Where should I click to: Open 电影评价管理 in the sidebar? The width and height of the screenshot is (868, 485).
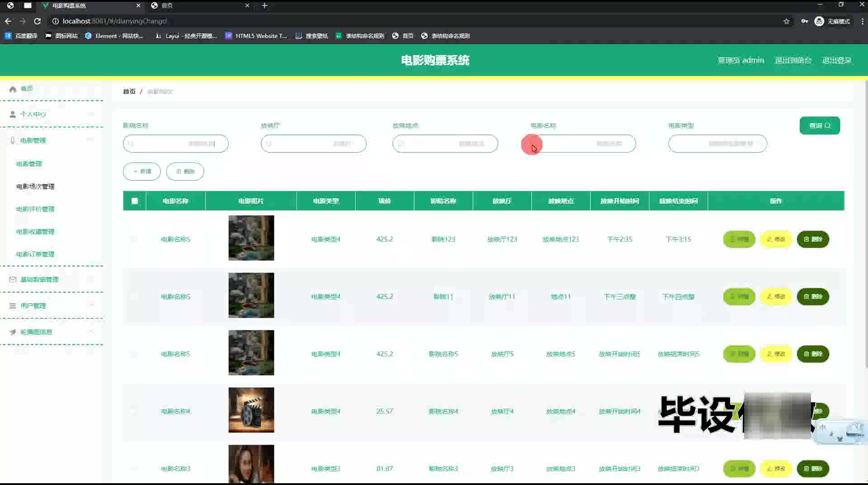(35, 209)
